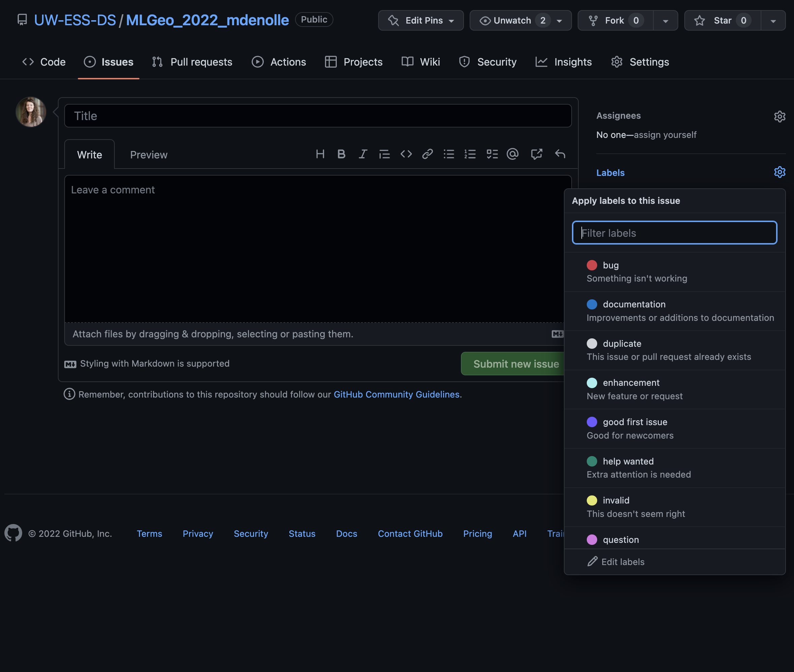Apply italic formatting in the editor toolbar
Viewport: 794px width, 672px height.
click(363, 154)
